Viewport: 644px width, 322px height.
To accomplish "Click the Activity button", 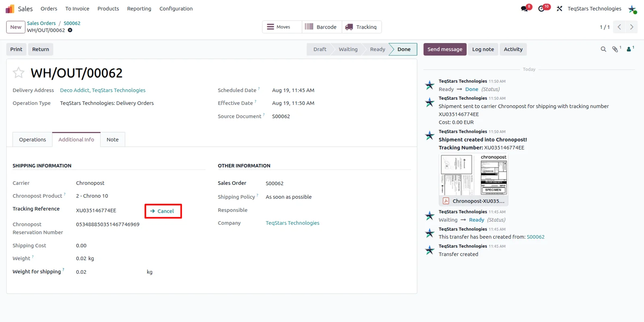I will (x=513, y=49).
